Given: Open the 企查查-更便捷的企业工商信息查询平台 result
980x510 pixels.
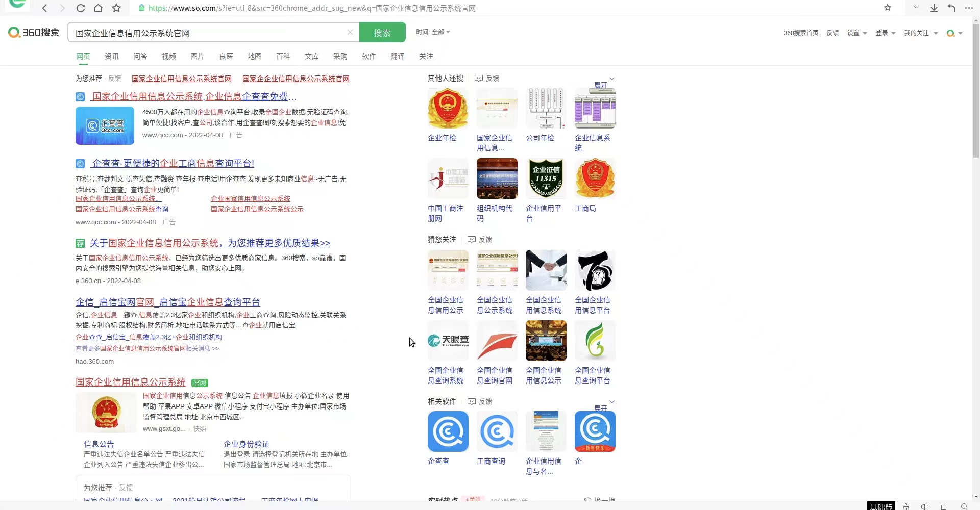Looking at the screenshot, I should [173, 163].
